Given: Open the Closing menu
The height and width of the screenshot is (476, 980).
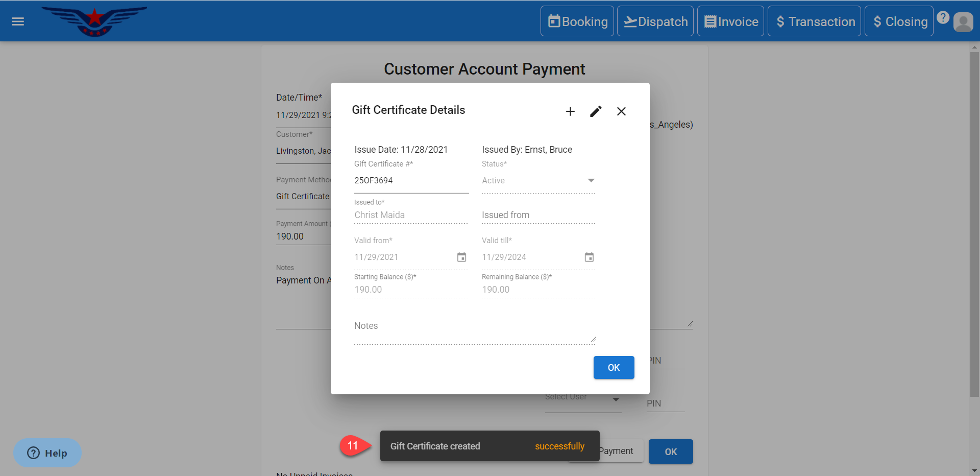Looking at the screenshot, I should pyautogui.click(x=899, y=21).
